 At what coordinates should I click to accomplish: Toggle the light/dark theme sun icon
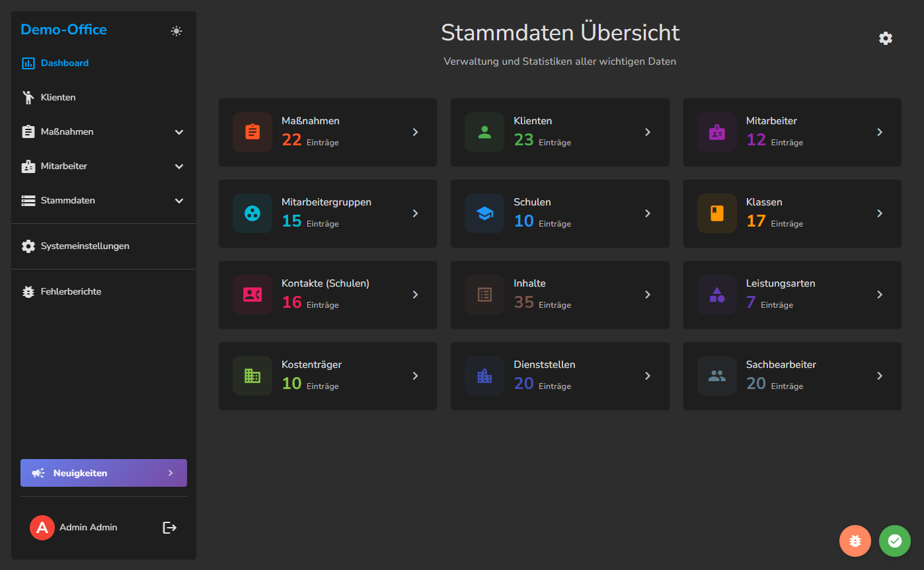pyautogui.click(x=176, y=31)
